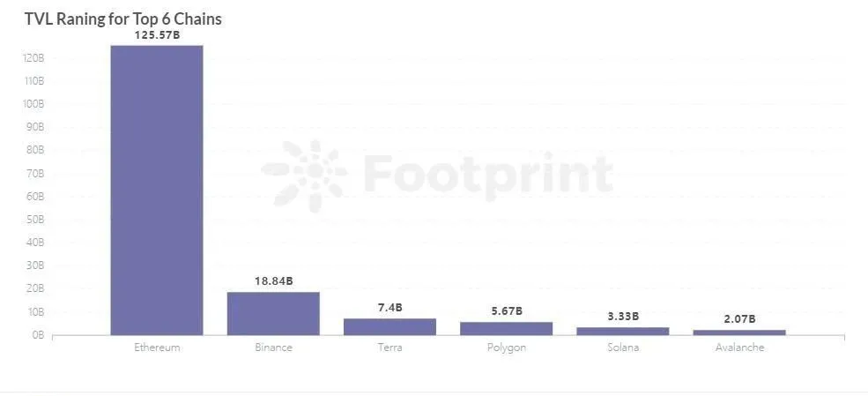Select the Polygon bar

(x=506, y=328)
